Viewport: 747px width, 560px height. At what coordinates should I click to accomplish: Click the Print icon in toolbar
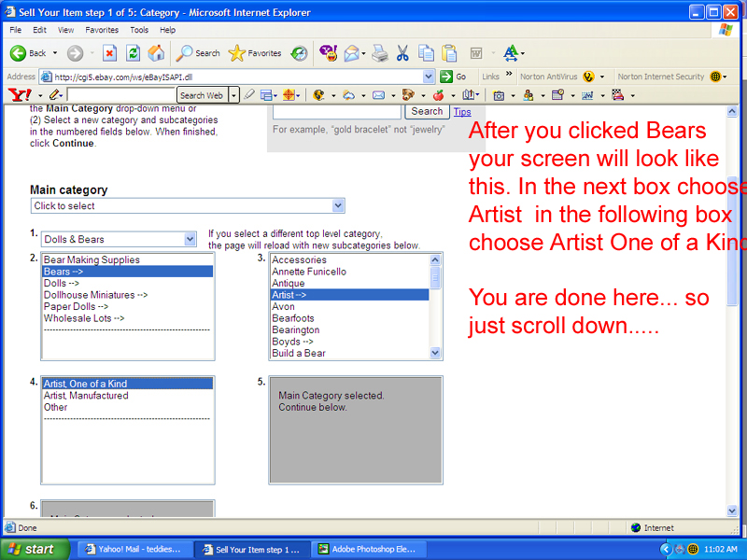coord(380,53)
